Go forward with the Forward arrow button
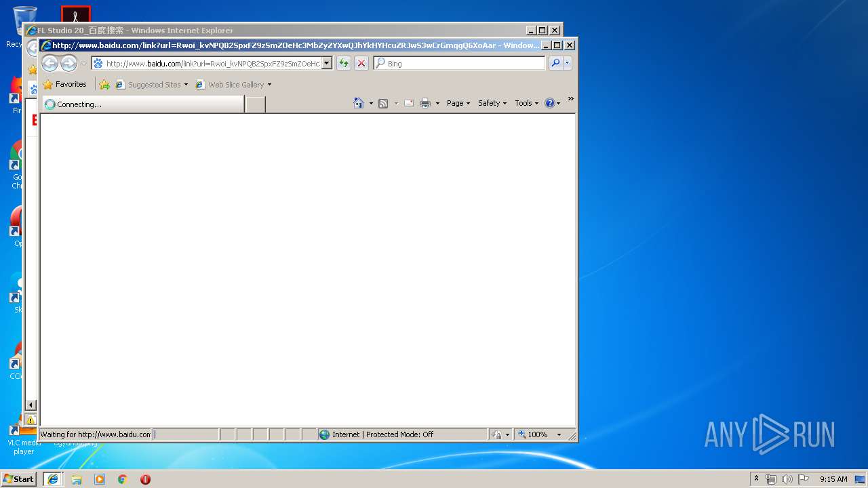This screenshot has width=868, height=488. click(68, 64)
